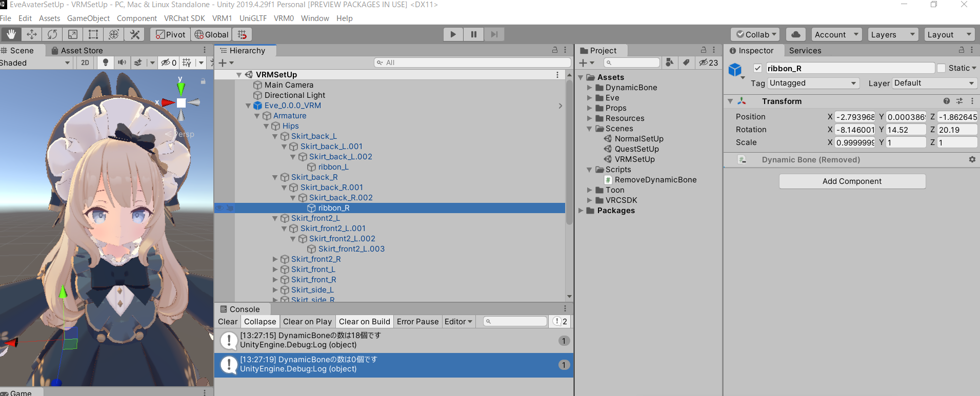Toggle the ribbon_R active checkbox
Image resolution: width=980 pixels, height=396 pixels.
757,68
